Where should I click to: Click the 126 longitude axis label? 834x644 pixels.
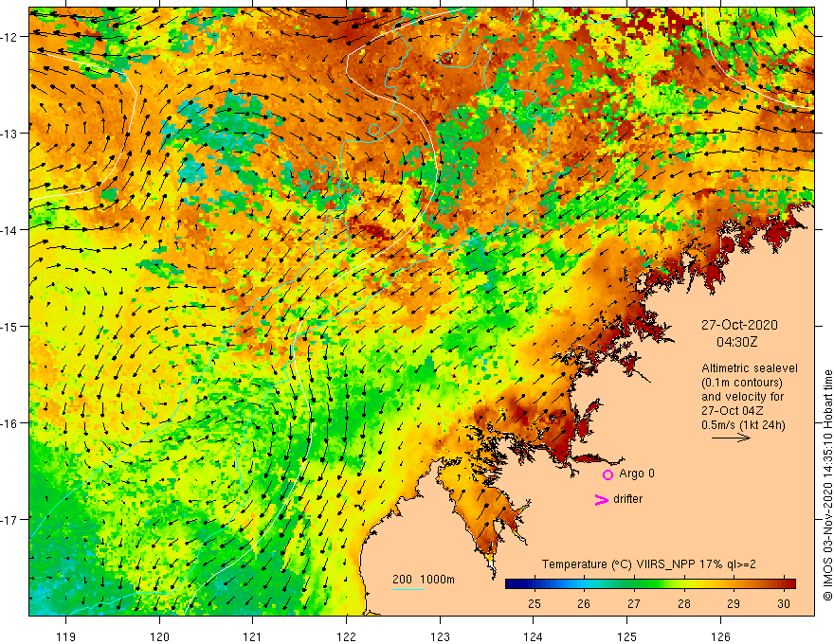pos(720,636)
